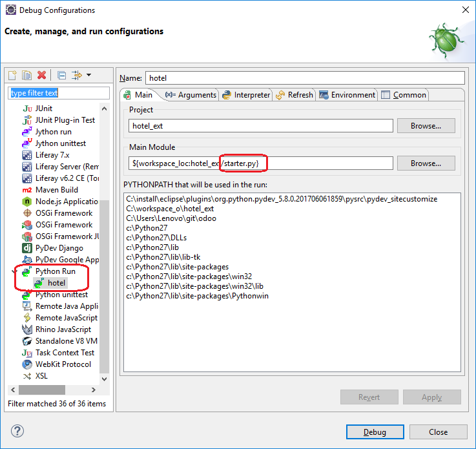Select the Maven Build configuration type
Screen dimensions: 476x449
[x=56, y=190]
